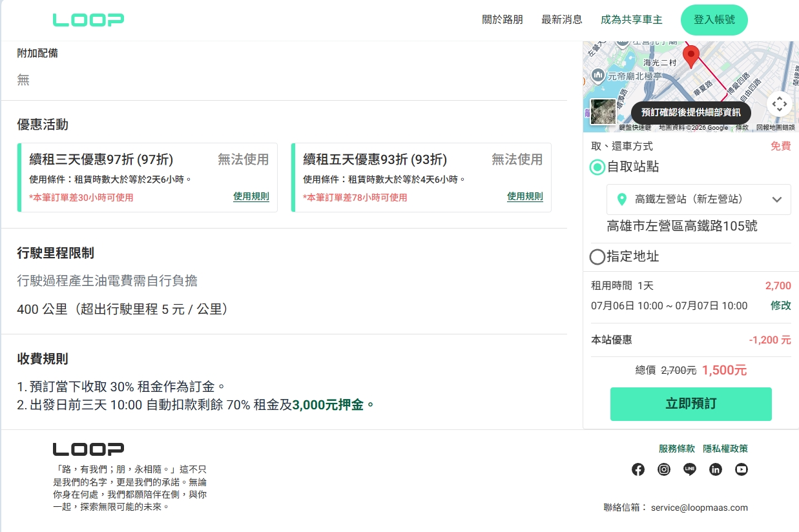Open the YouTube social icon

742,469
